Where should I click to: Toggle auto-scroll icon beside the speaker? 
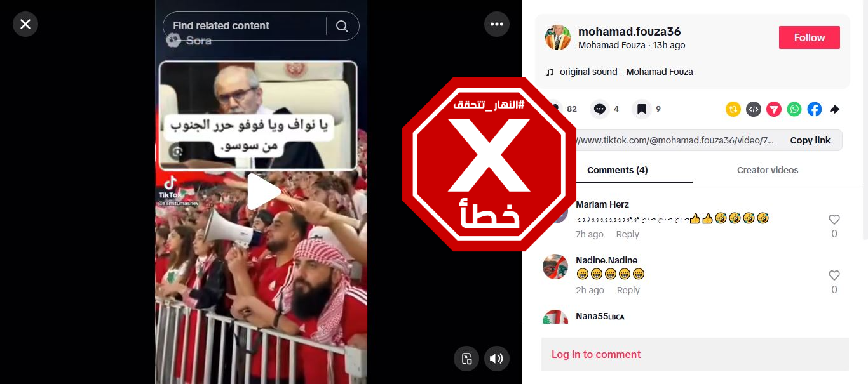466,359
